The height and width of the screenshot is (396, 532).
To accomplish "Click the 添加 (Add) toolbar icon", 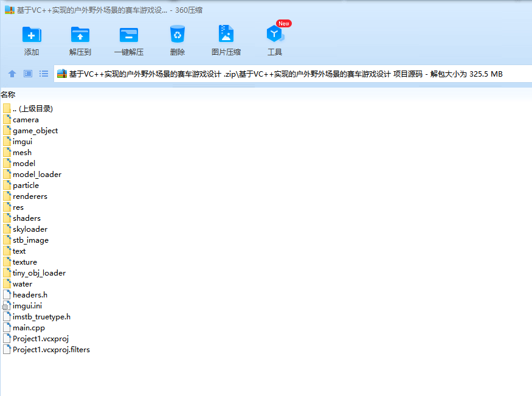I will tap(32, 35).
